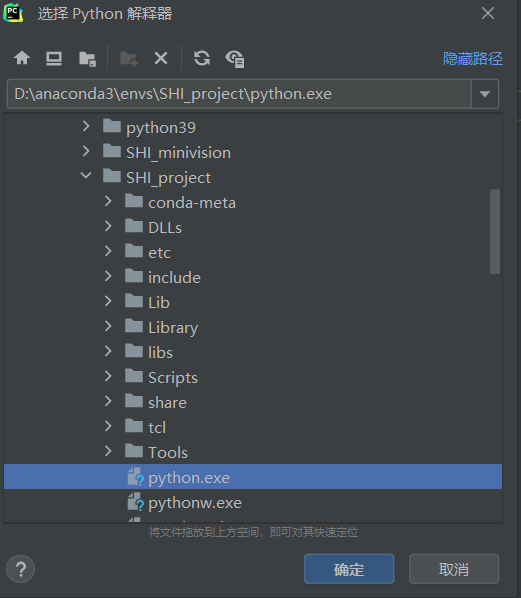Click the pythonw.exe file icon
The width and height of the screenshot is (521, 598).
click(x=135, y=502)
